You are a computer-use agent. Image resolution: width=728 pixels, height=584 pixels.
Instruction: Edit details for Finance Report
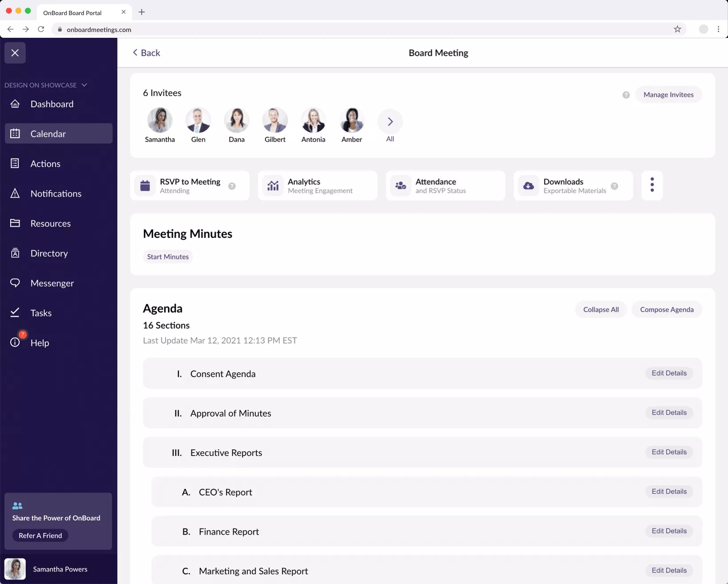pyautogui.click(x=669, y=531)
